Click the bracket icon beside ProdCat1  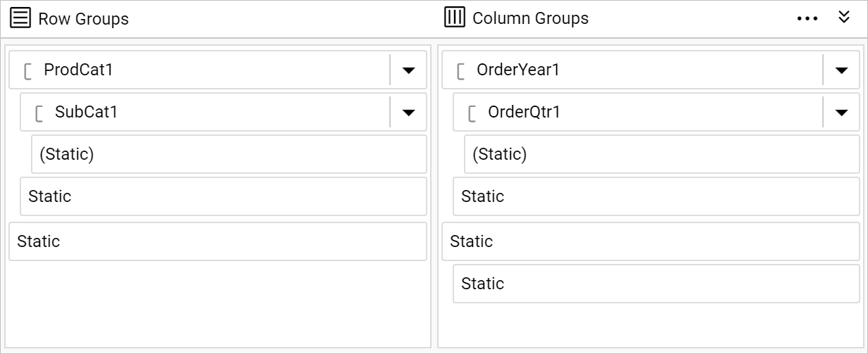tap(28, 70)
